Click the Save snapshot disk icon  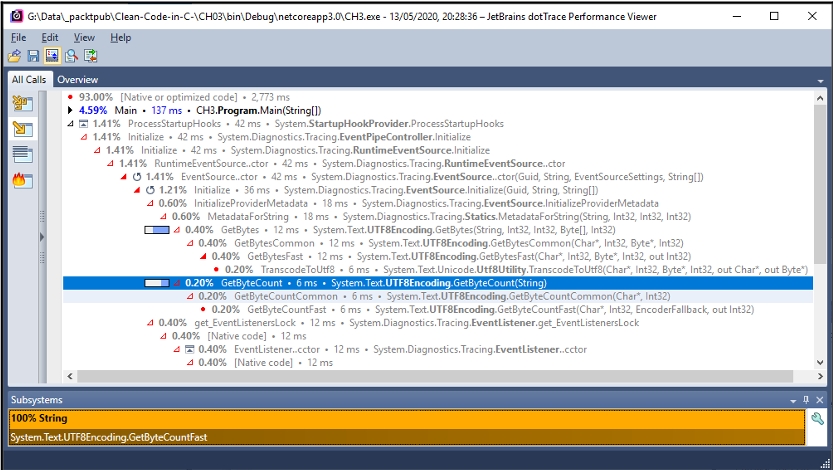(33, 56)
